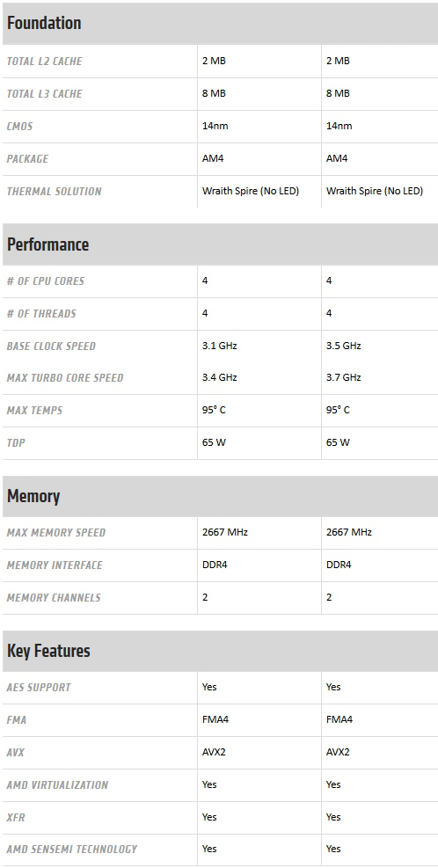Expand the Memory section header
The height and width of the screenshot is (868, 438).
coord(220,496)
